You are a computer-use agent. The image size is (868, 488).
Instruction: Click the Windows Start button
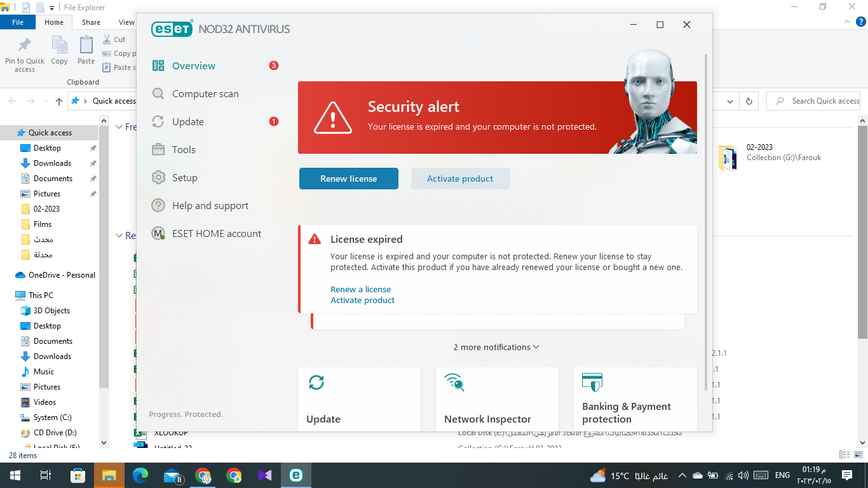[15, 475]
